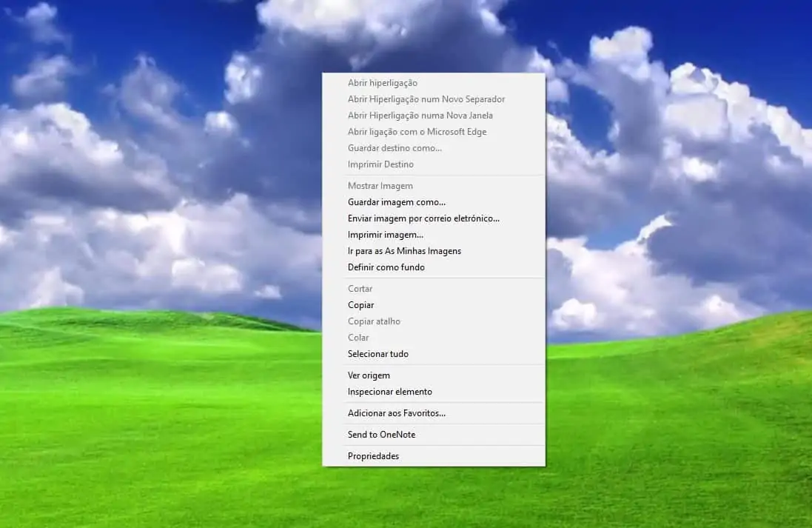
Task: Choose 'Cortar' in the context menu
Action: coord(434,289)
